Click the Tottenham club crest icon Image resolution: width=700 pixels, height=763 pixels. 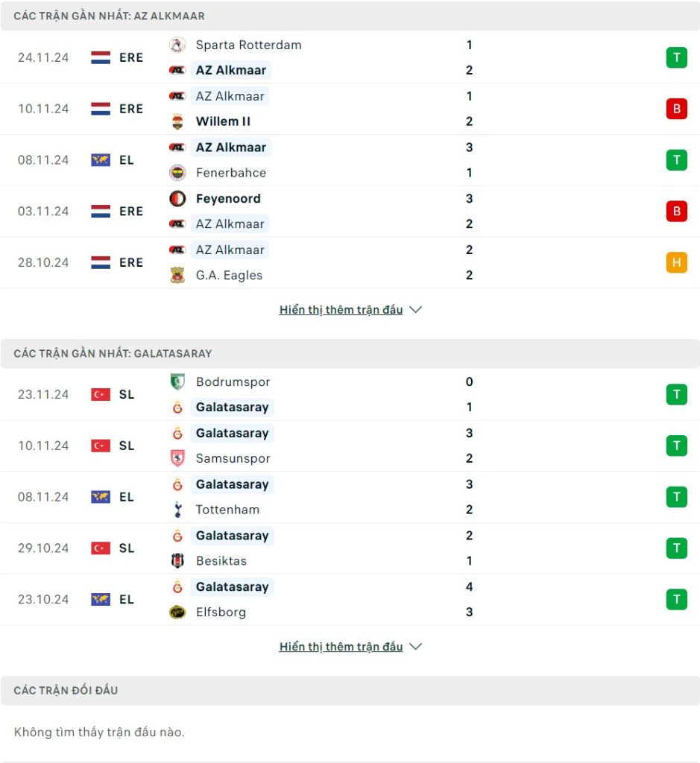click(x=177, y=510)
